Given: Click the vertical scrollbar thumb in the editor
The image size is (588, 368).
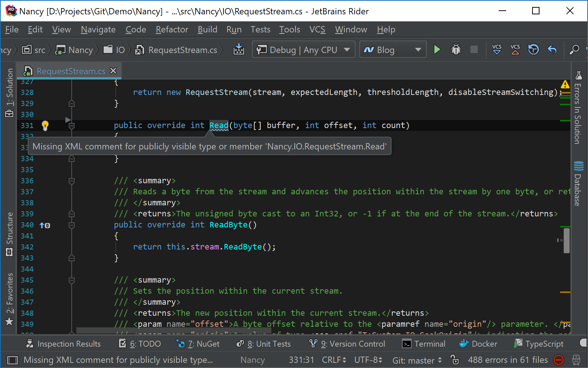Looking at the screenshot, I should pyautogui.click(x=567, y=241).
